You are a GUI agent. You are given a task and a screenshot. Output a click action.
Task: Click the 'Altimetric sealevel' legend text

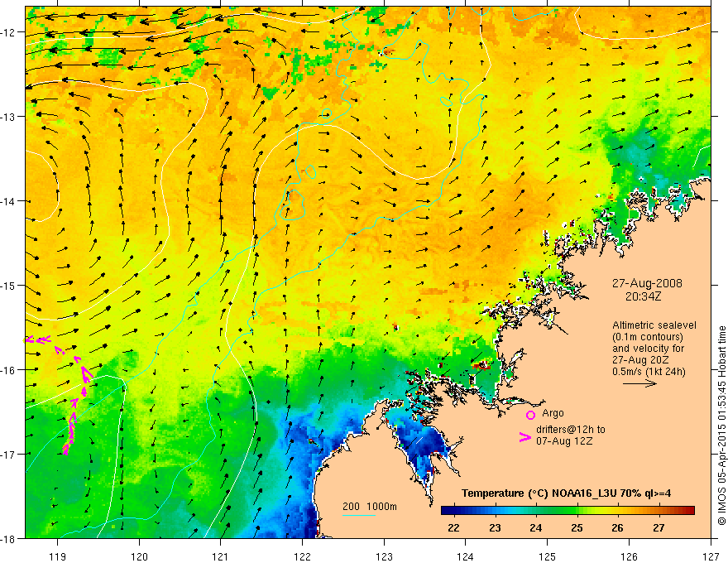[x=654, y=325]
